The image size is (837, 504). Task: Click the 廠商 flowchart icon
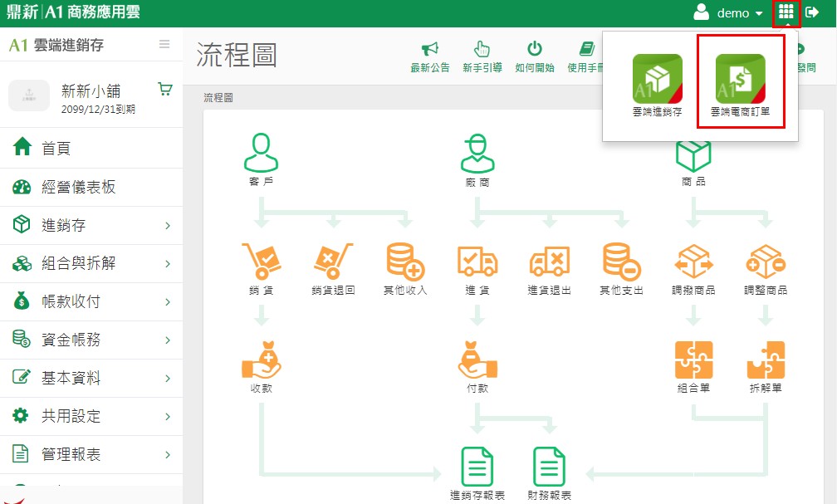tap(477, 154)
